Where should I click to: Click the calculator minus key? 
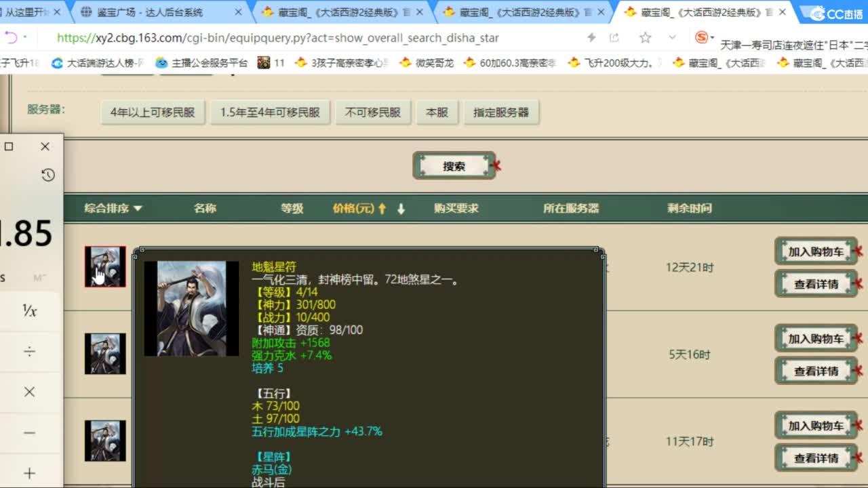click(30, 432)
